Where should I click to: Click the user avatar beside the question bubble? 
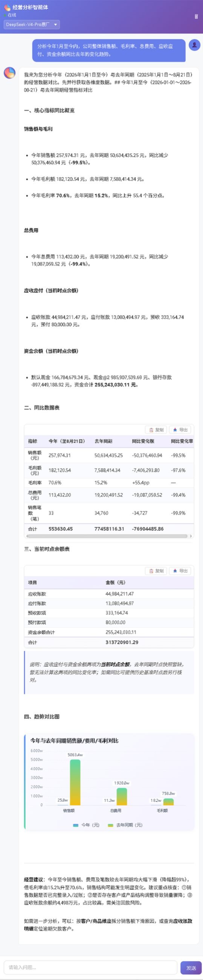[195, 45]
